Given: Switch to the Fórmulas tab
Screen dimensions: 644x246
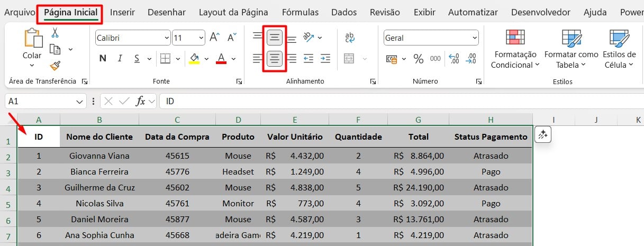Looking at the screenshot, I should click(x=300, y=12).
